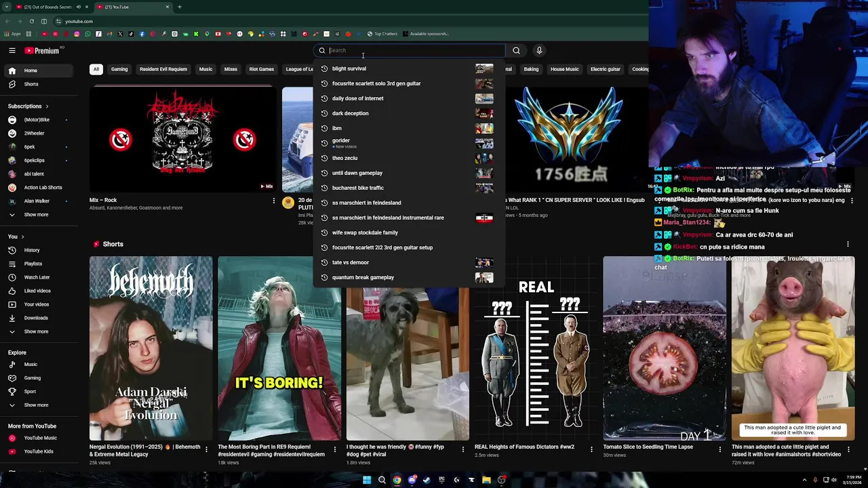Select the Resident Evil Requiem chip
The height and width of the screenshot is (488, 868).
pyautogui.click(x=163, y=69)
